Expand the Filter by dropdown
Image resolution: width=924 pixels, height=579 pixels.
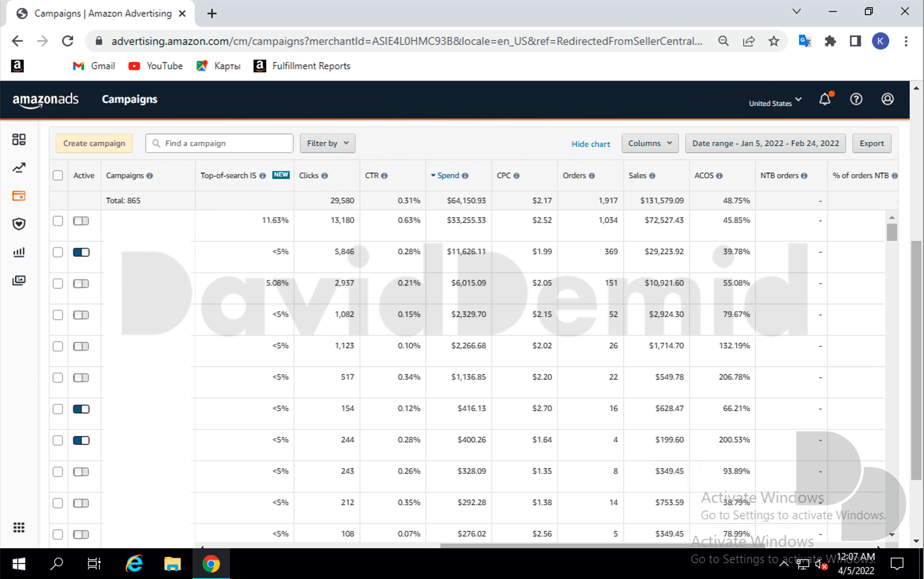pyautogui.click(x=327, y=143)
